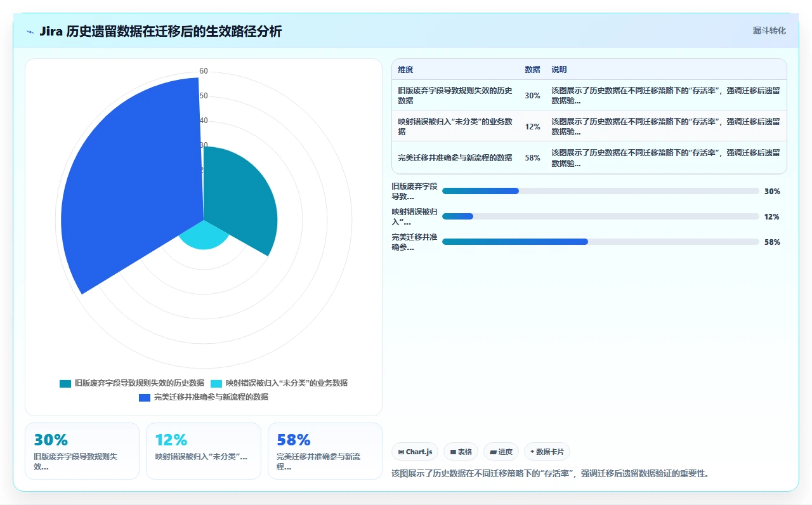Click the axis tick label 50
This screenshot has width=812, height=505.
[x=204, y=96]
